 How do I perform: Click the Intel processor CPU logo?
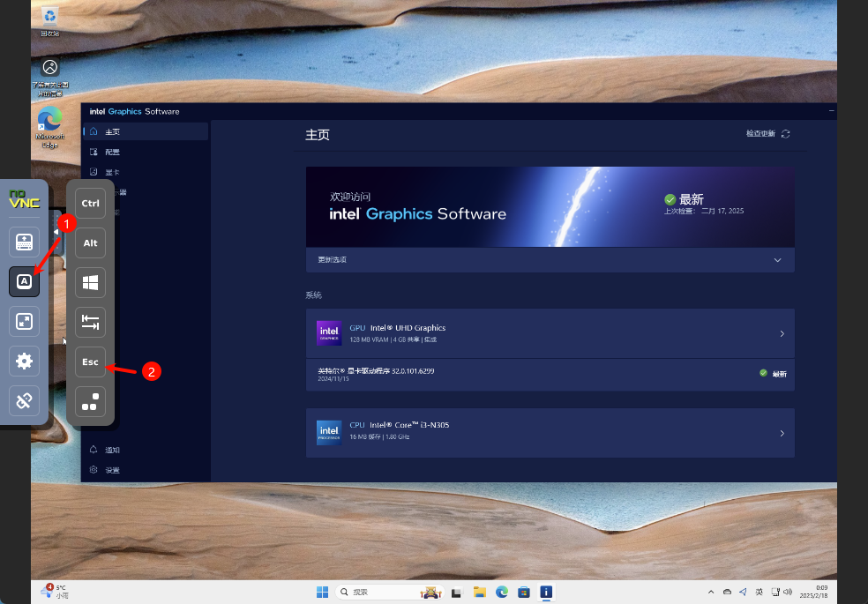pyautogui.click(x=329, y=433)
